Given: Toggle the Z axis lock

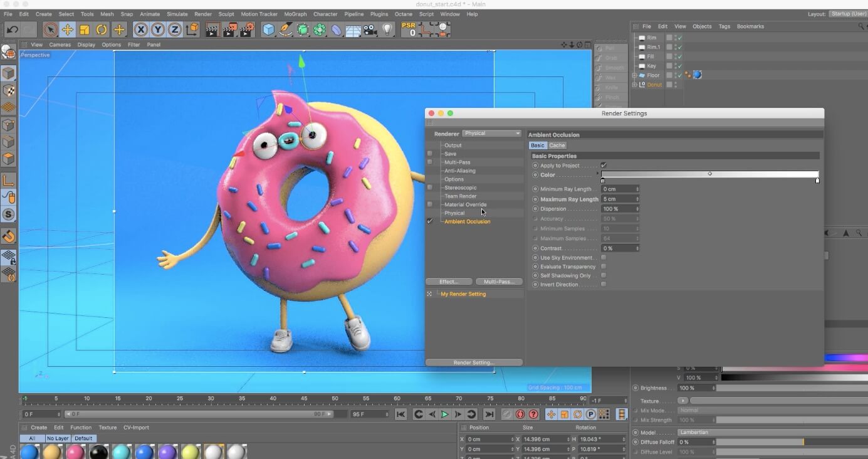Looking at the screenshot, I should click(175, 29).
